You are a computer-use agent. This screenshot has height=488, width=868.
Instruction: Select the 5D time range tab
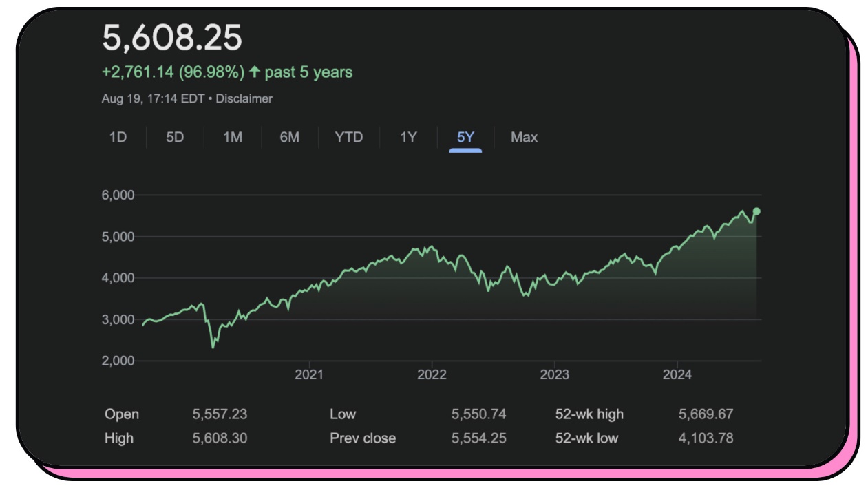(175, 137)
